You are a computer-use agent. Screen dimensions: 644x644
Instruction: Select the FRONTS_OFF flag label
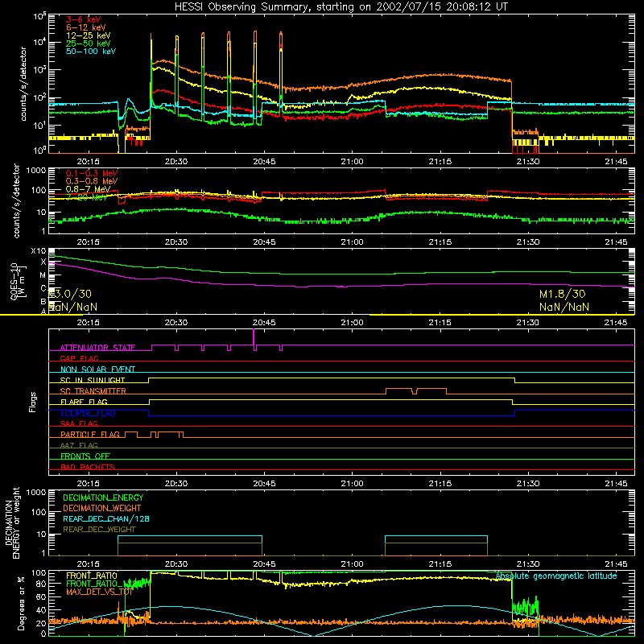tap(85, 456)
